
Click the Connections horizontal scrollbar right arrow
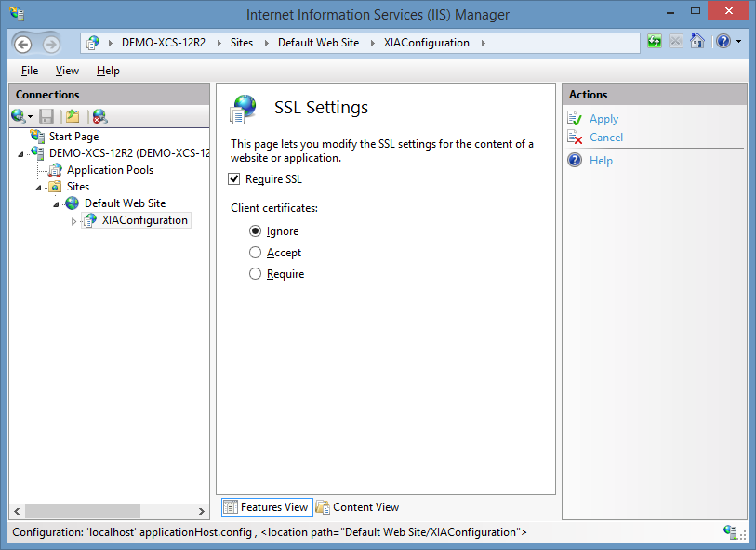tap(202, 512)
